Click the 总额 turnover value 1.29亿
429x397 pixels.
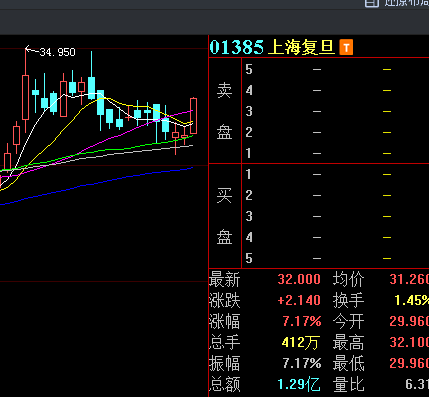coord(299,384)
